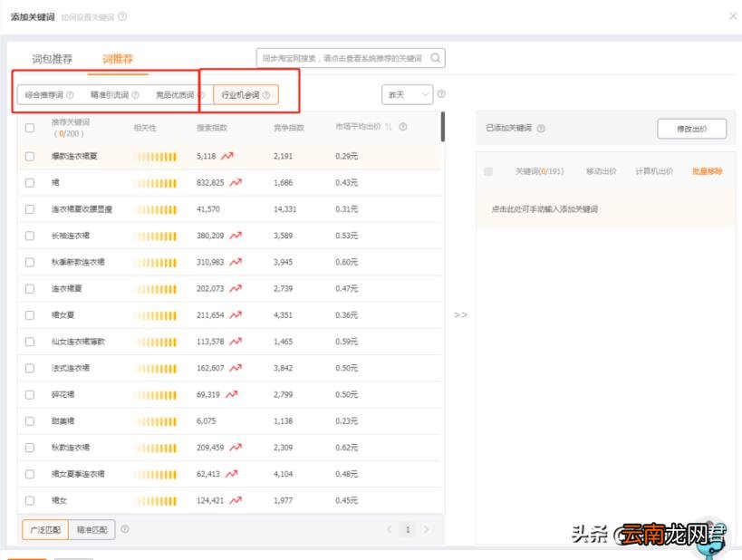Image resolution: width=742 pixels, height=560 pixels.
Task: Click the help icon after 市场平均出价 header
Action: (402, 126)
